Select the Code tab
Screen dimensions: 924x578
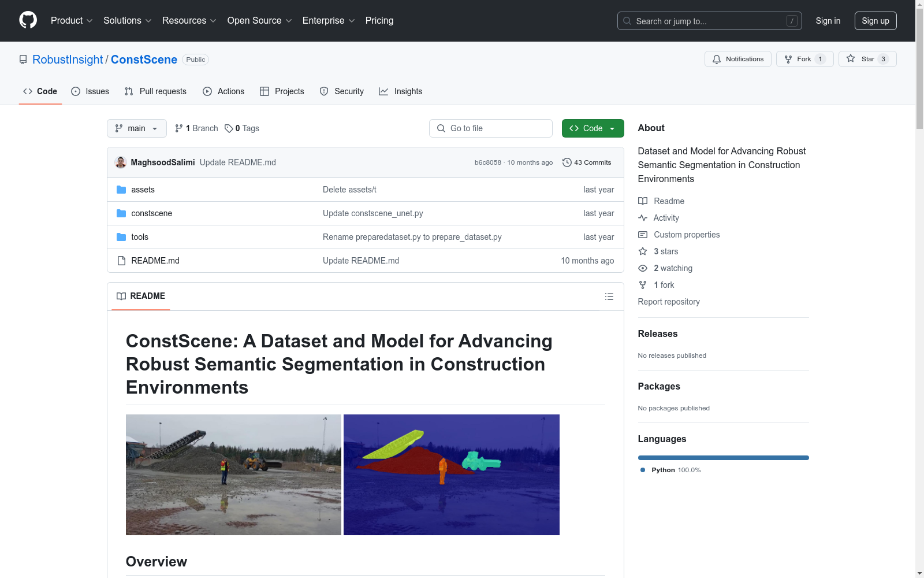click(40, 91)
